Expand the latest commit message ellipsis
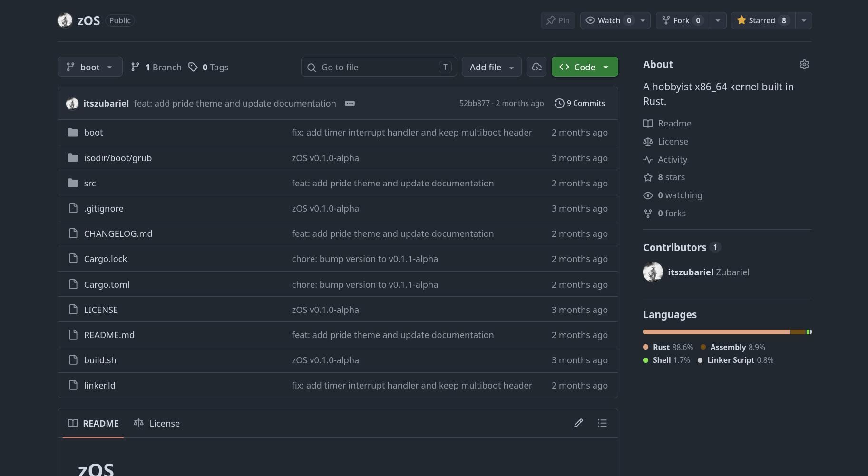Viewport: 868px width, 476px height. point(350,103)
